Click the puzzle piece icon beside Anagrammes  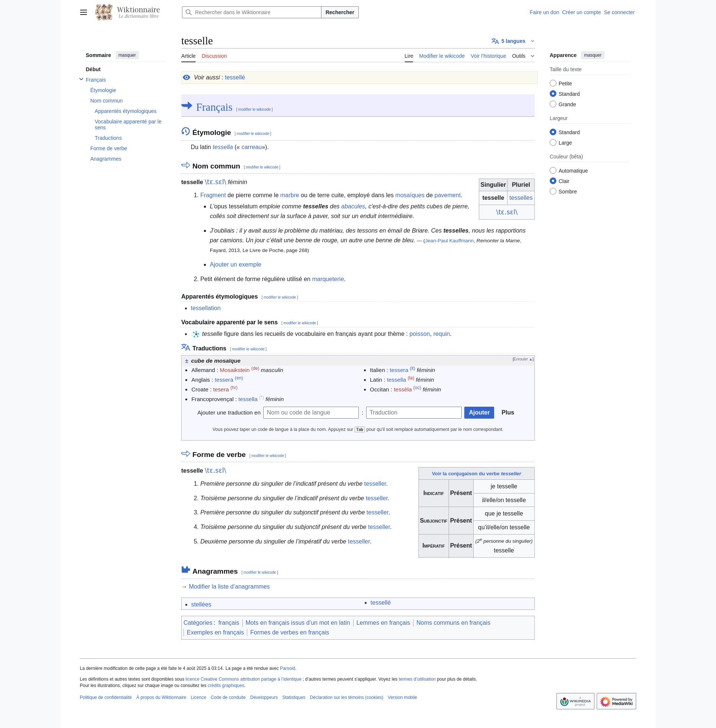[185, 570]
